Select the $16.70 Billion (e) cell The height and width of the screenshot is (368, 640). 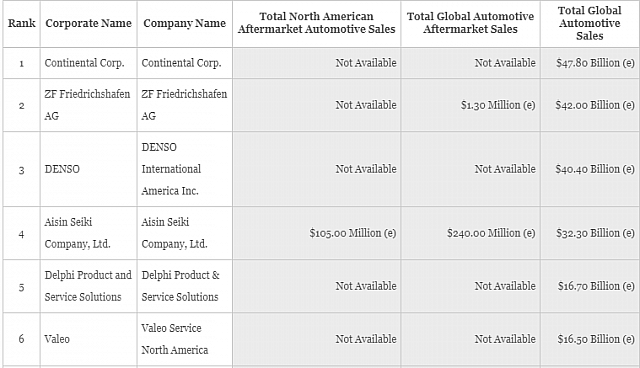pyautogui.click(x=589, y=286)
